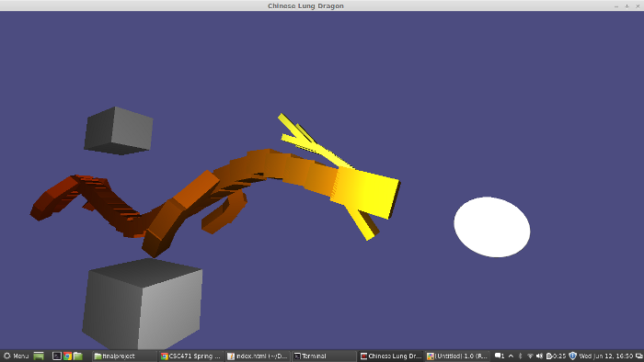Image resolution: width=644 pixels, height=362 pixels.
Task: Click the small gray cube above the dragon
Action: point(119,130)
